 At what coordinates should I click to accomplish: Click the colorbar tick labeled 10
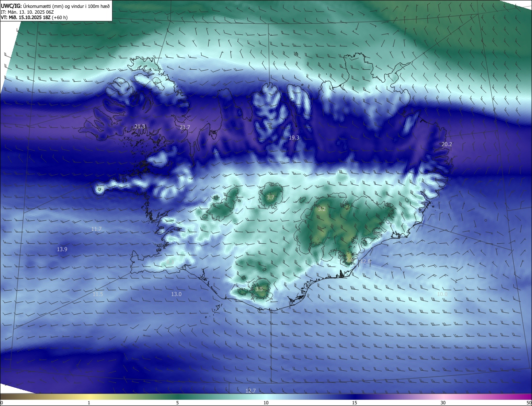[x=266, y=403]
